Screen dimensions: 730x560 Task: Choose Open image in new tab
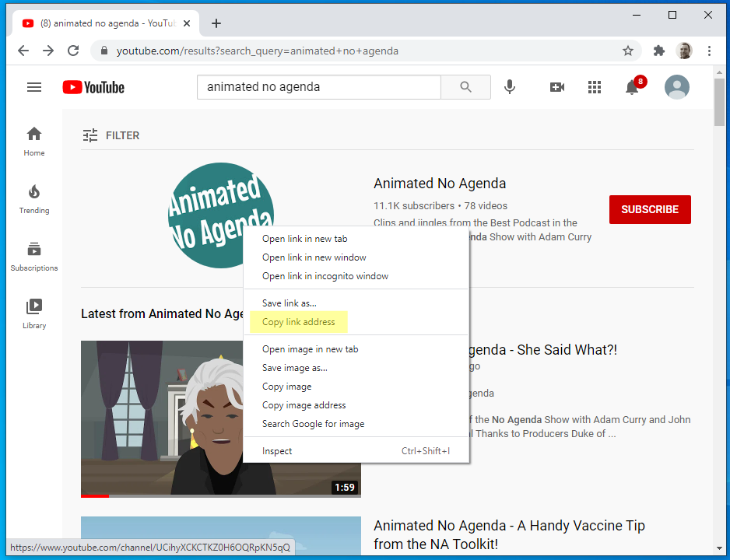coord(356,349)
